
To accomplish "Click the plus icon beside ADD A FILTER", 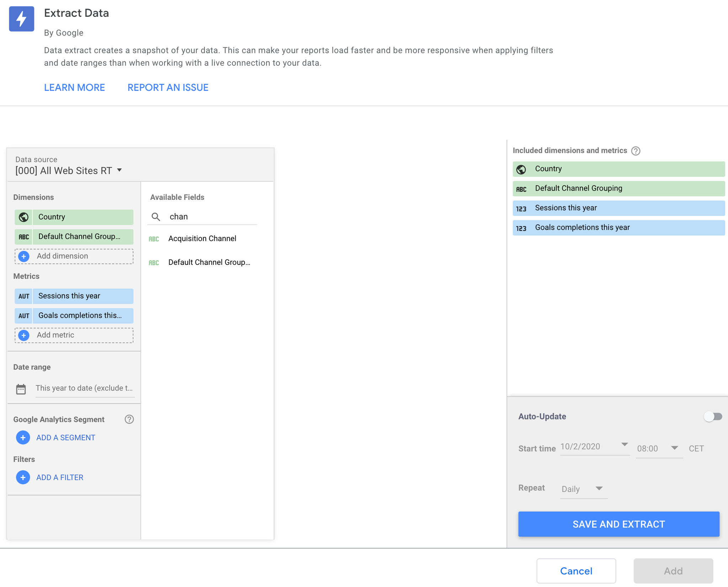I will 23,477.
